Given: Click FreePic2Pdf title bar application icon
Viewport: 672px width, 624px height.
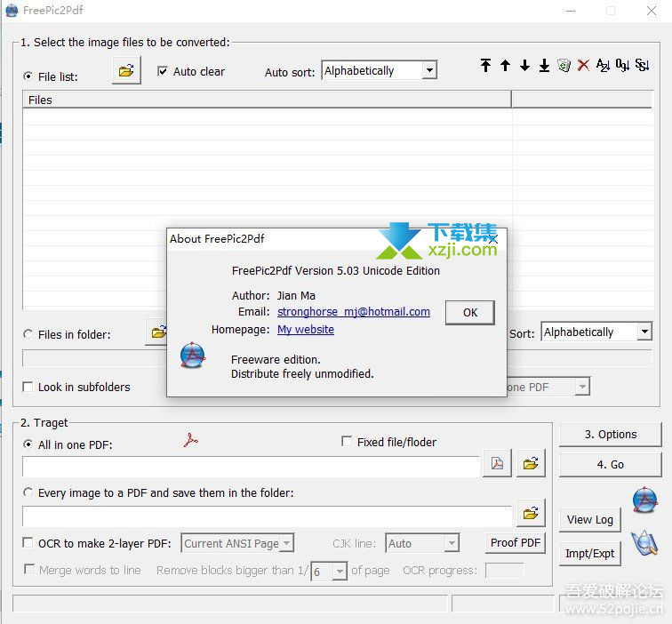Looking at the screenshot, I should (x=12, y=11).
